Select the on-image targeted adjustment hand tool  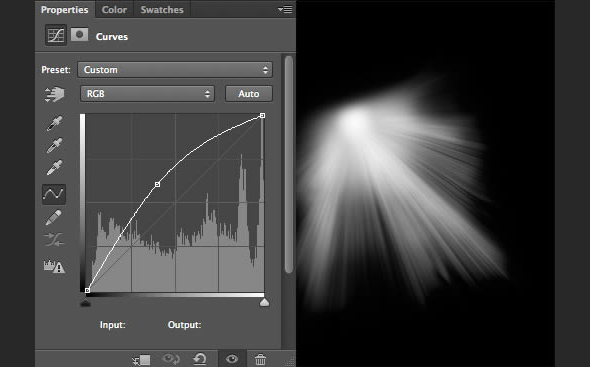(x=55, y=94)
